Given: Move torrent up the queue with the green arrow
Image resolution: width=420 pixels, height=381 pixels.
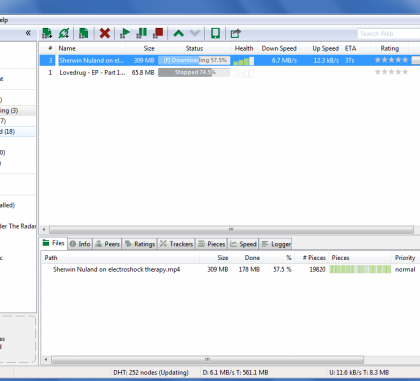Looking at the screenshot, I should [179, 33].
